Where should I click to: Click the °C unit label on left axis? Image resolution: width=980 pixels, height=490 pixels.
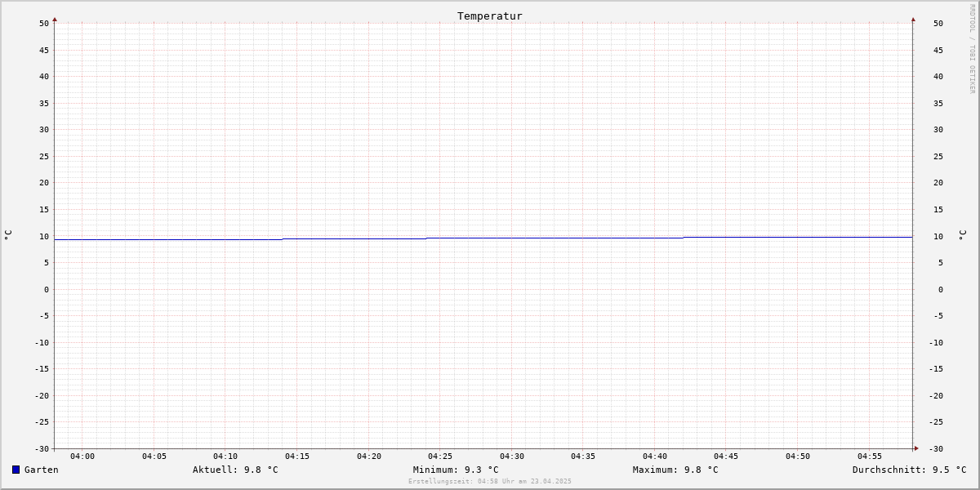click(x=8, y=235)
